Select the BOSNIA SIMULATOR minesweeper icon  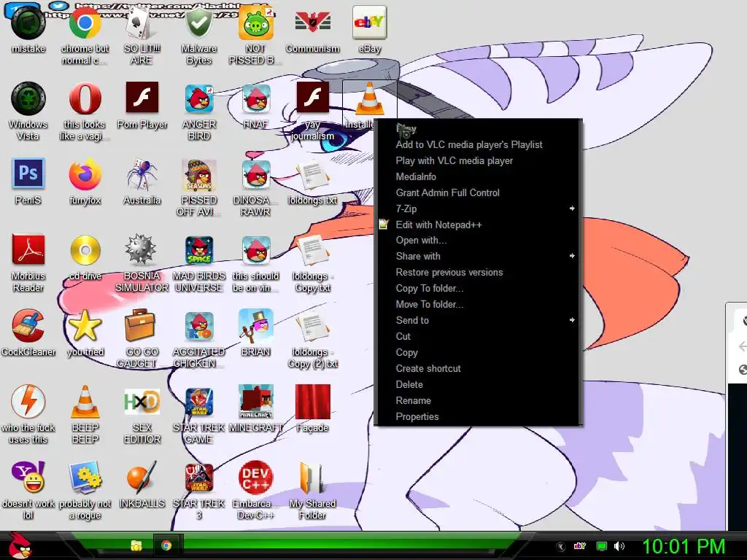point(141,249)
